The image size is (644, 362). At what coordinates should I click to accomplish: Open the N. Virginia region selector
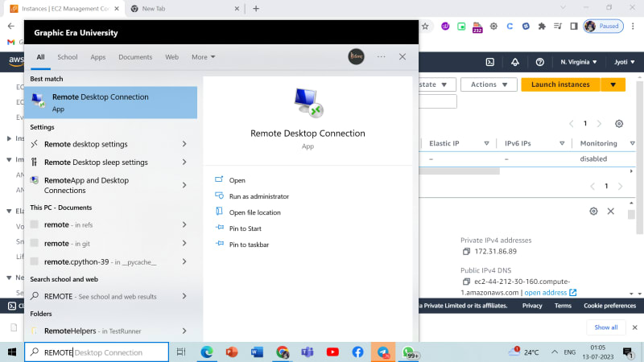point(579,62)
